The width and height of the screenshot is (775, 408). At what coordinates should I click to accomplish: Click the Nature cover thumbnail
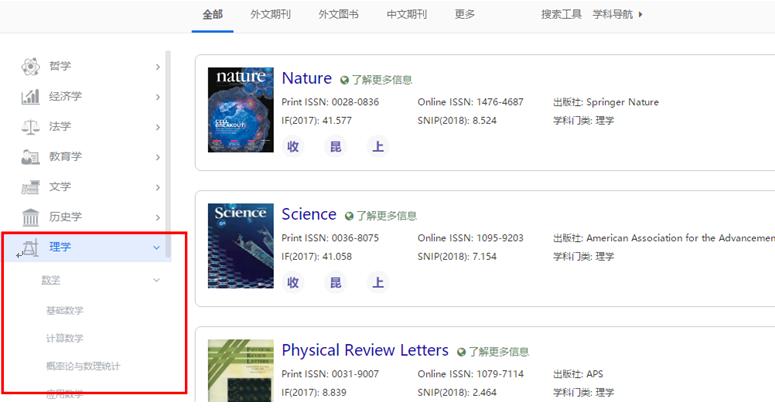coord(241,110)
